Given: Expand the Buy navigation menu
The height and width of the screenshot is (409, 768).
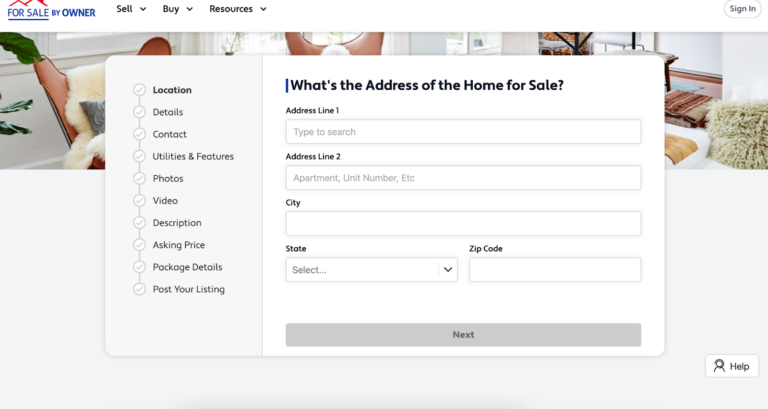Looking at the screenshot, I should click(177, 9).
